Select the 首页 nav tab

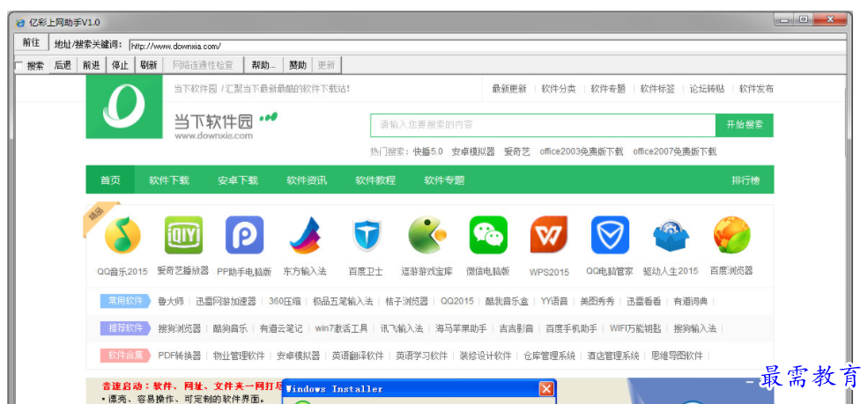(x=110, y=180)
